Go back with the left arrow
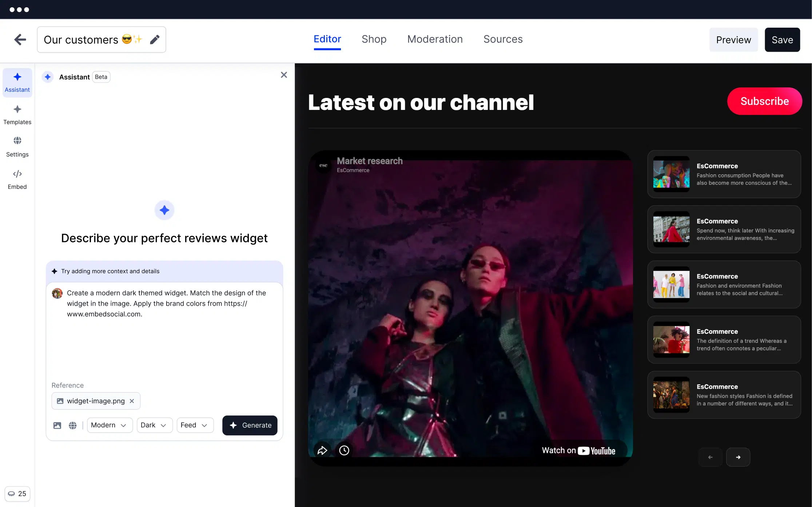Image resolution: width=812 pixels, height=507 pixels. pos(20,40)
